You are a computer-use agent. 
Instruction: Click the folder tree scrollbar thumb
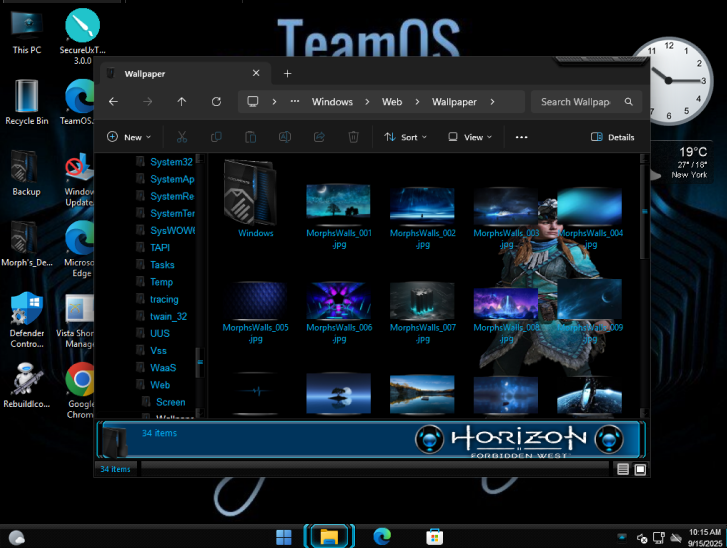(200, 362)
